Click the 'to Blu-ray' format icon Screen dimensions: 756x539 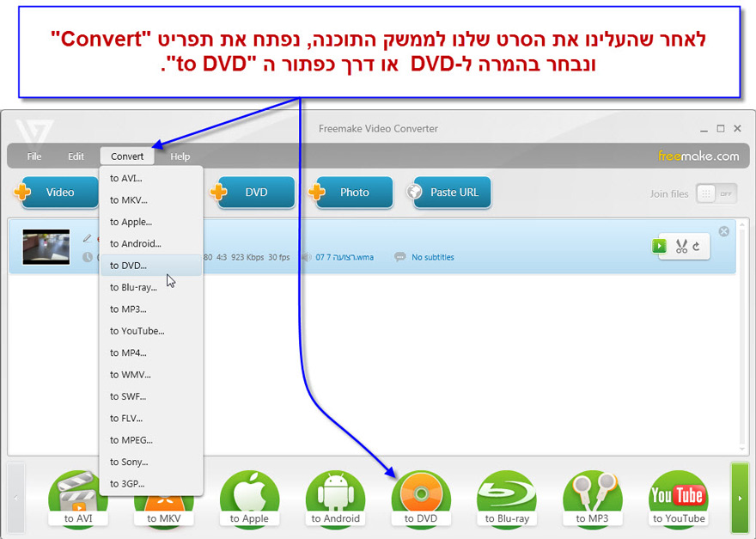coord(507,499)
